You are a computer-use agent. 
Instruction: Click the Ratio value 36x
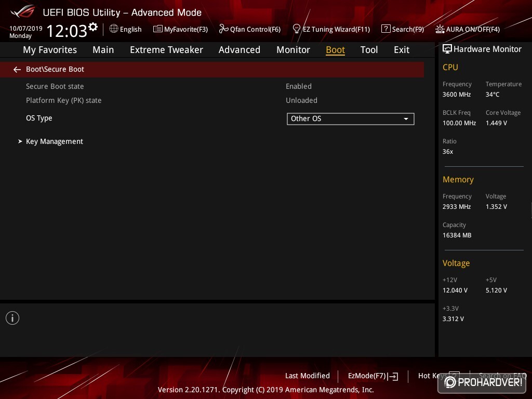(447, 152)
